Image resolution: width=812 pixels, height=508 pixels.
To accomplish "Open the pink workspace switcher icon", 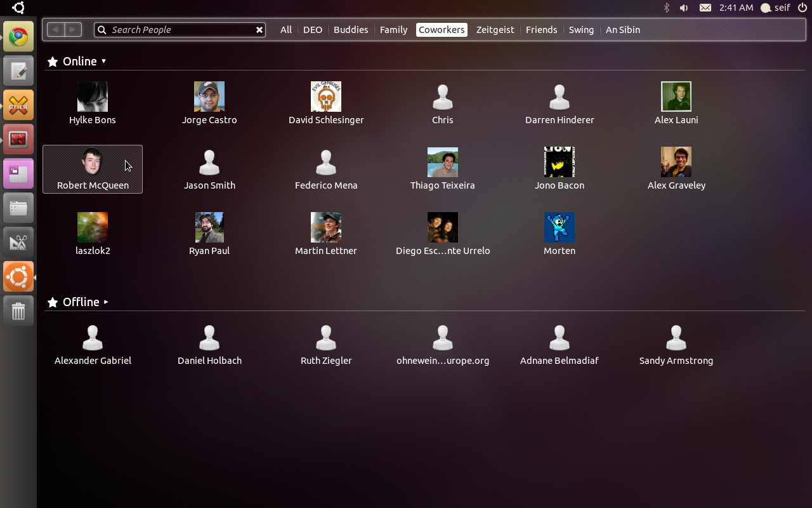I will pyautogui.click(x=18, y=174).
